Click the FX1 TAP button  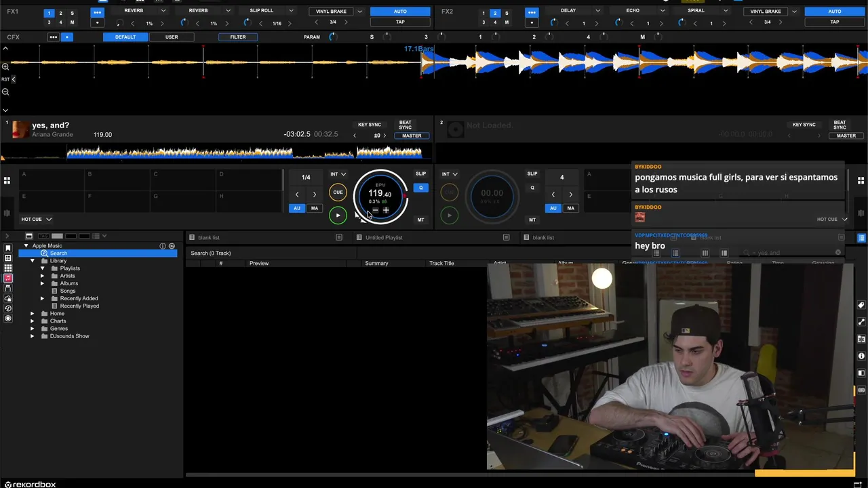(x=400, y=22)
